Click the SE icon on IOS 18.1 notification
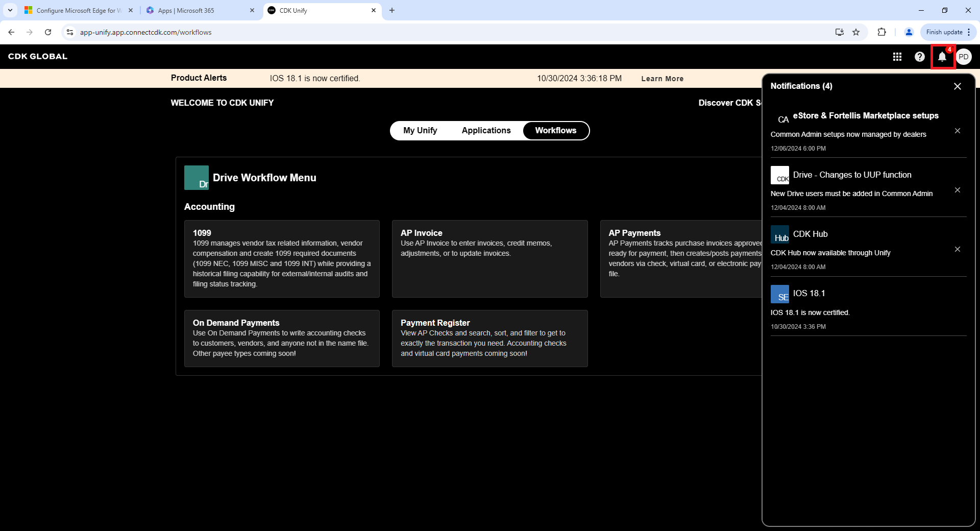980x531 pixels. click(780, 294)
